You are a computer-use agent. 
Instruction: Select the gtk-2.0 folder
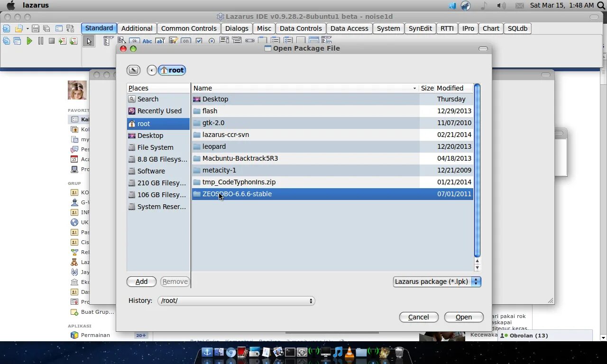[x=332, y=123]
